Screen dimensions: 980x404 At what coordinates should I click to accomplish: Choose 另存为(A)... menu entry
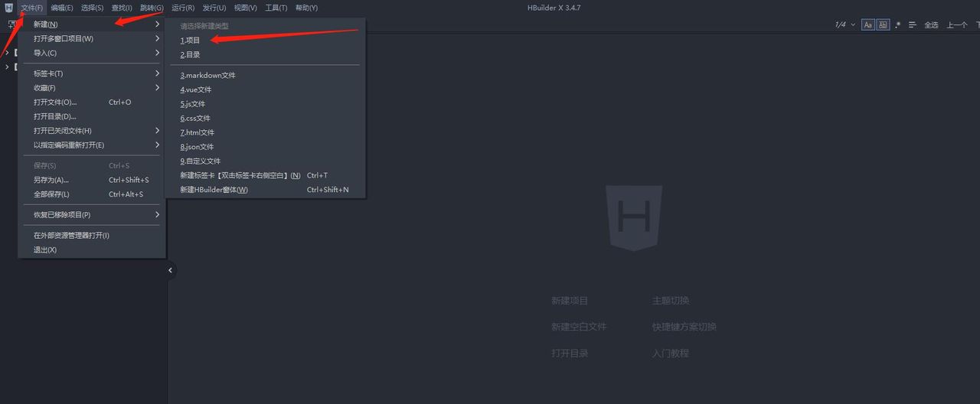[x=92, y=180]
